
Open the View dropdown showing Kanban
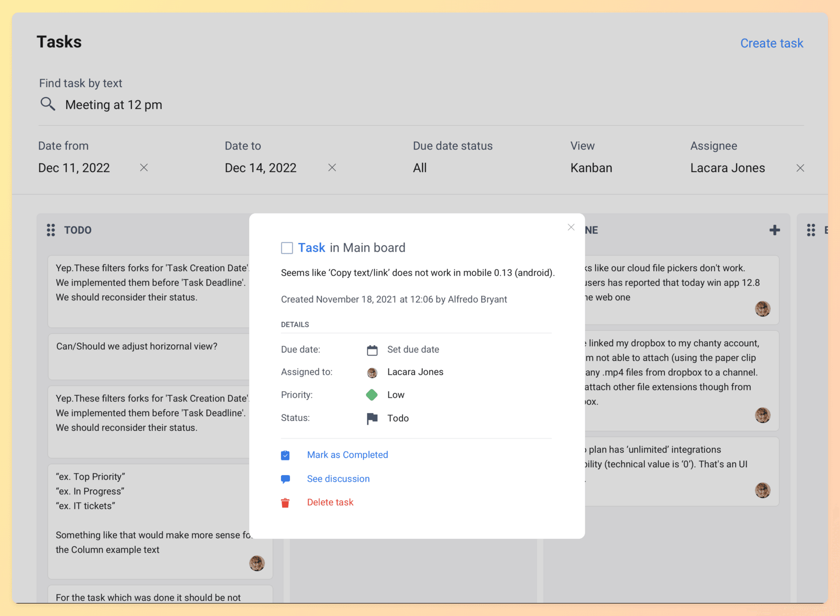(591, 168)
